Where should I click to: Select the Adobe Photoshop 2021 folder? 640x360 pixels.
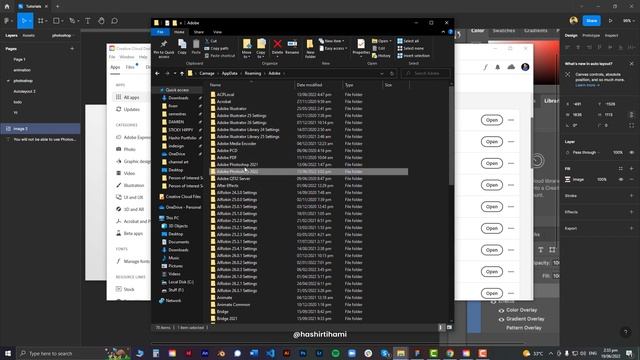click(x=237, y=164)
